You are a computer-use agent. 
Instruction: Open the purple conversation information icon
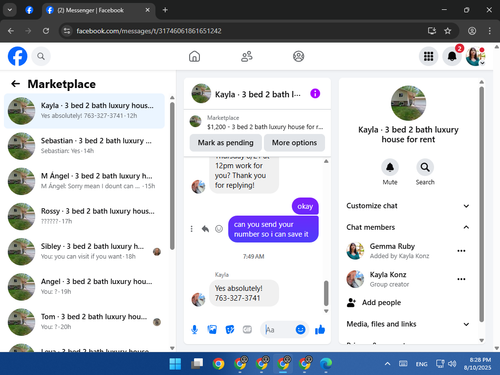[x=315, y=94]
